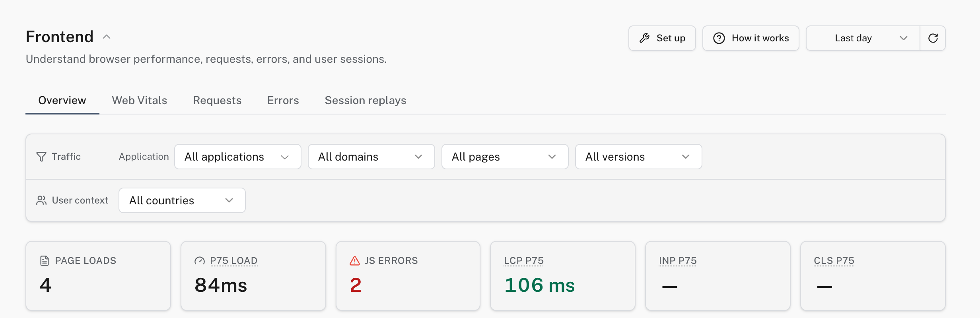
Task: Click the Set up button
Action: click(x=662, y=38)
